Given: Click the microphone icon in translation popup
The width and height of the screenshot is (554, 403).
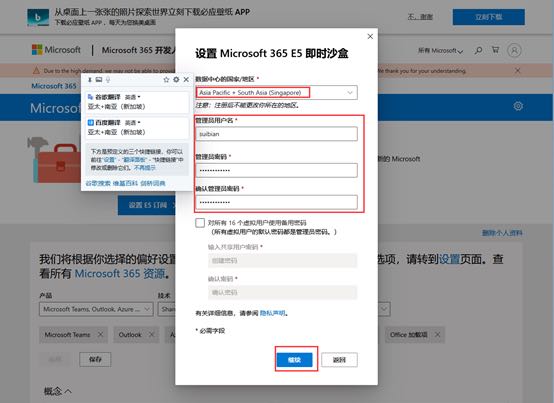Looking at the screenshot, I should click(x=108, y=80).
